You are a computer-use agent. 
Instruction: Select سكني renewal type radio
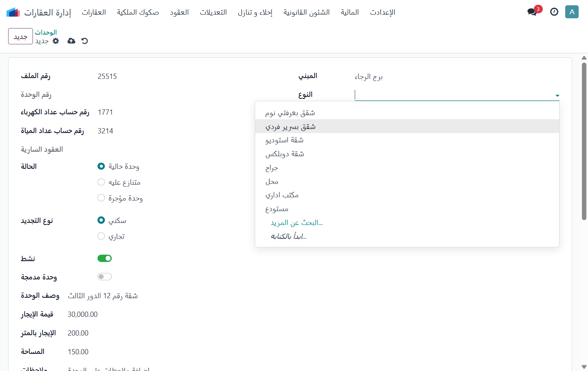[x=101, y=220]
